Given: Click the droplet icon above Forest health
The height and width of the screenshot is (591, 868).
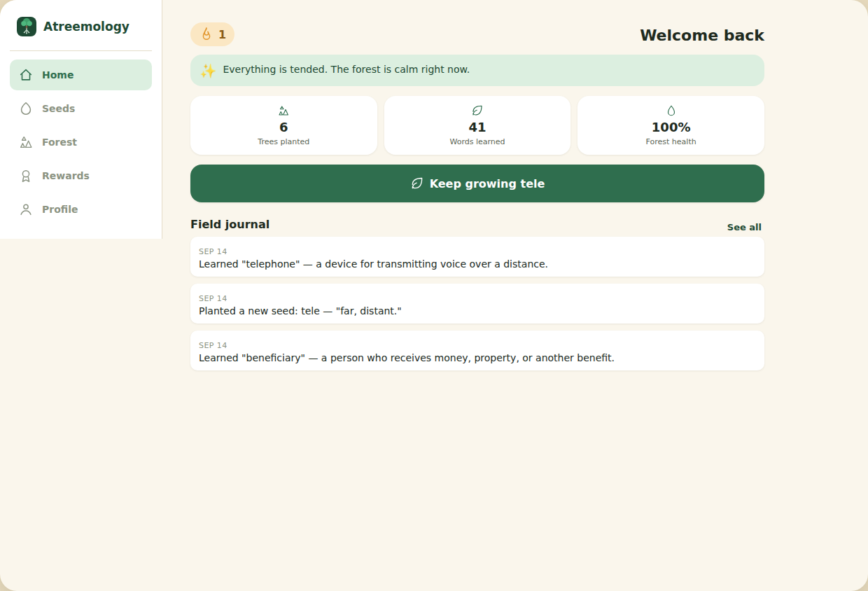Looking at the screenshot, I should 671,111.
